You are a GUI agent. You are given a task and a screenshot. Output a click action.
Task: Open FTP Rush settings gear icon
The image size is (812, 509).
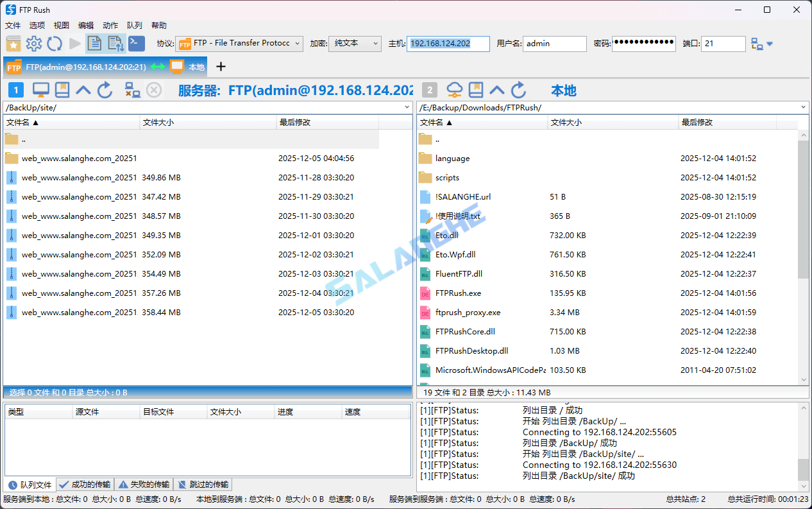[34, 44]
